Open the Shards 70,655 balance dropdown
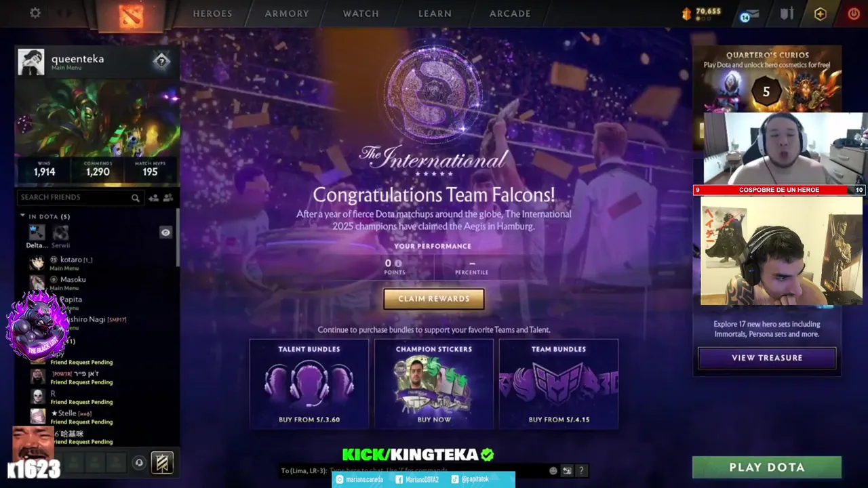This screenshot has width=868, height=488. 702,14
